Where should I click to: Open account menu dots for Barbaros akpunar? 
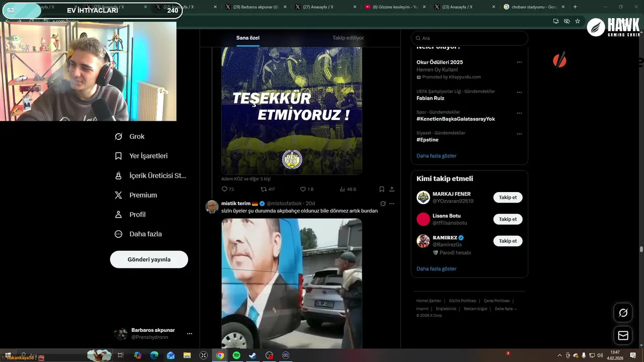[x=190, y=334]
